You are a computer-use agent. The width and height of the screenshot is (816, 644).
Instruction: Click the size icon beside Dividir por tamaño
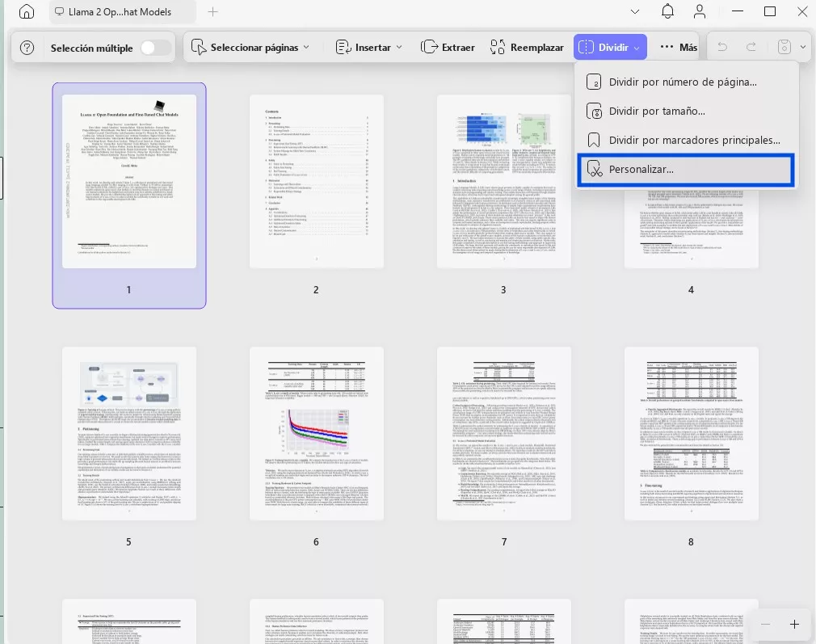click(594, 111)
